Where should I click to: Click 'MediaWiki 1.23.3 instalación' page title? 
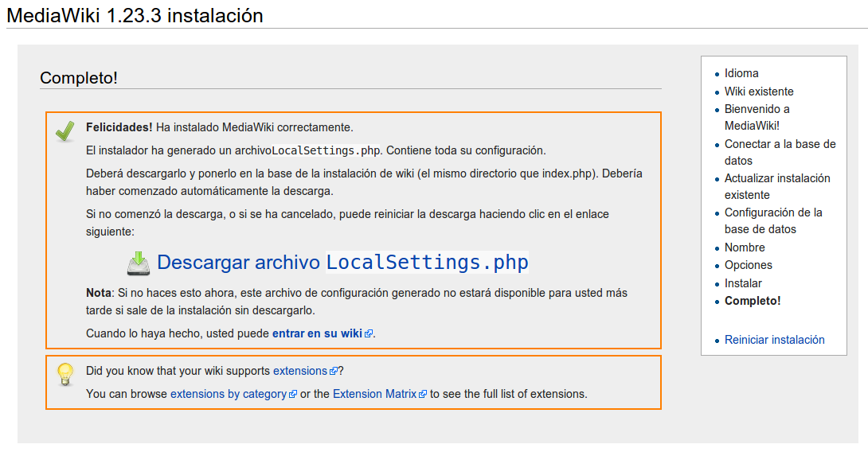[x=135, y=15]
